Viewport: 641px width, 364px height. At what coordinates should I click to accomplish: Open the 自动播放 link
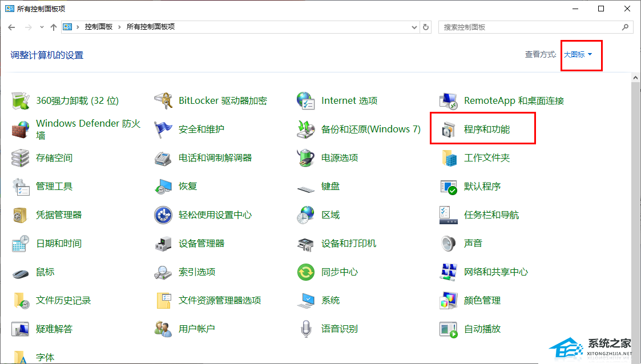(x=482, y=329)
